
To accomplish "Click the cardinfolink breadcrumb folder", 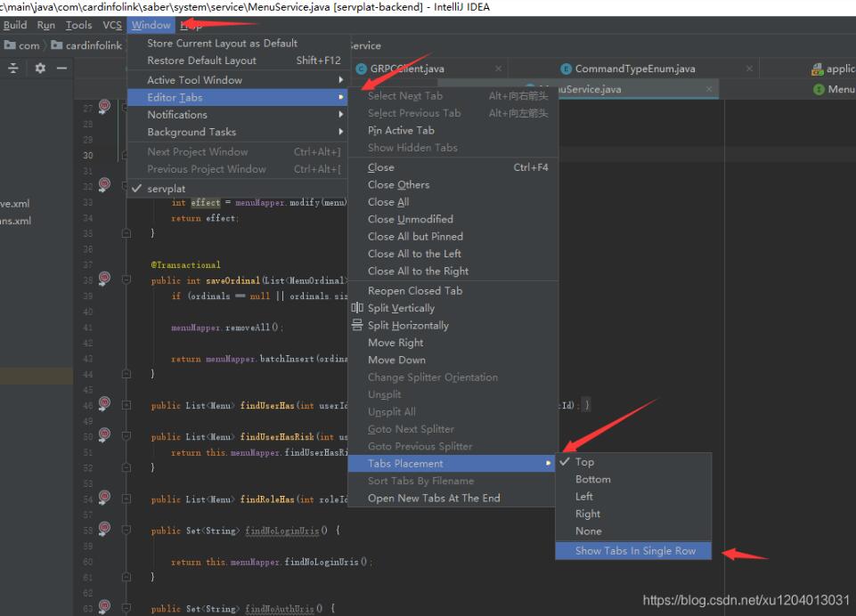I will pos(93,45).
